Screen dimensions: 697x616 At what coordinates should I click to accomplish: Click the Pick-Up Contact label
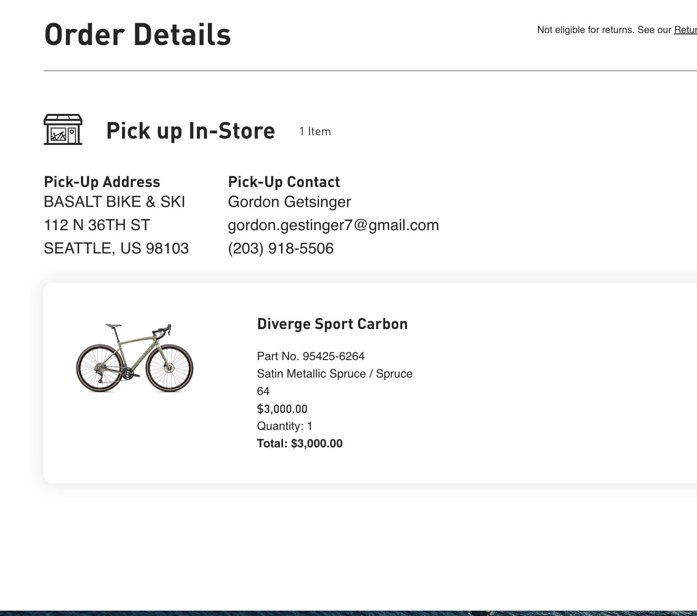[x=284, y=182]
